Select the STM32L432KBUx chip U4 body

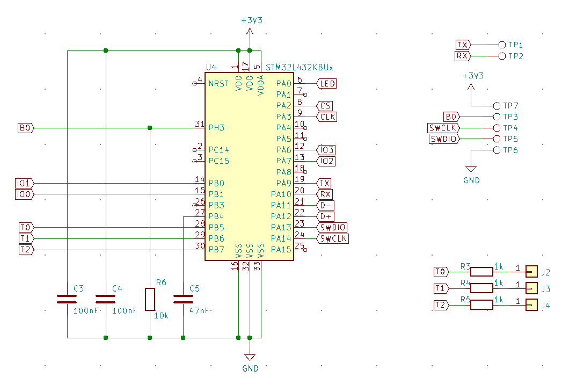249,166
